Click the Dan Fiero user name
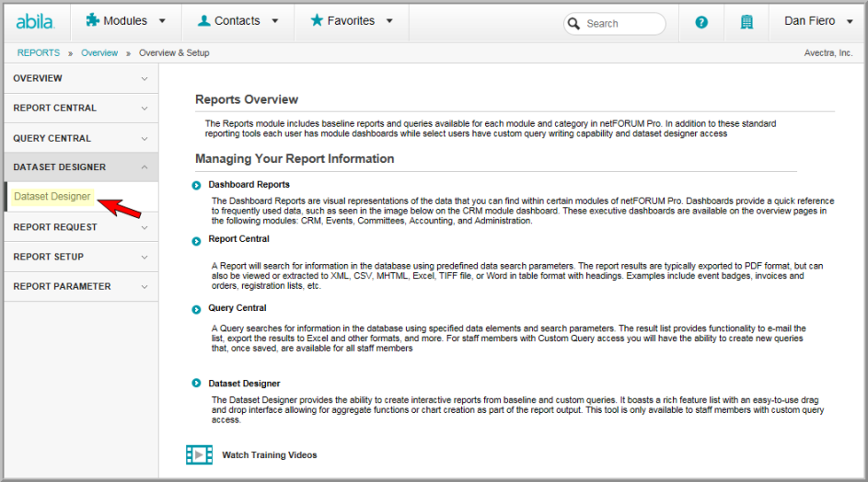 pos(809,21)
